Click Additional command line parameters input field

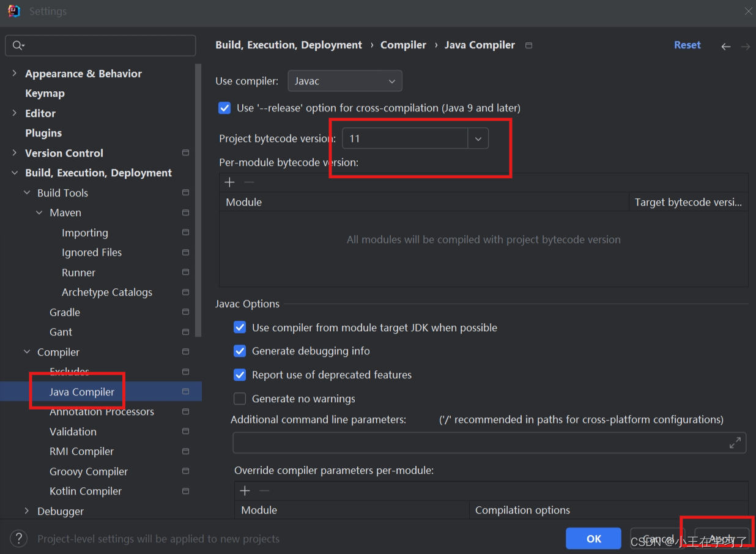coord(489,443)
